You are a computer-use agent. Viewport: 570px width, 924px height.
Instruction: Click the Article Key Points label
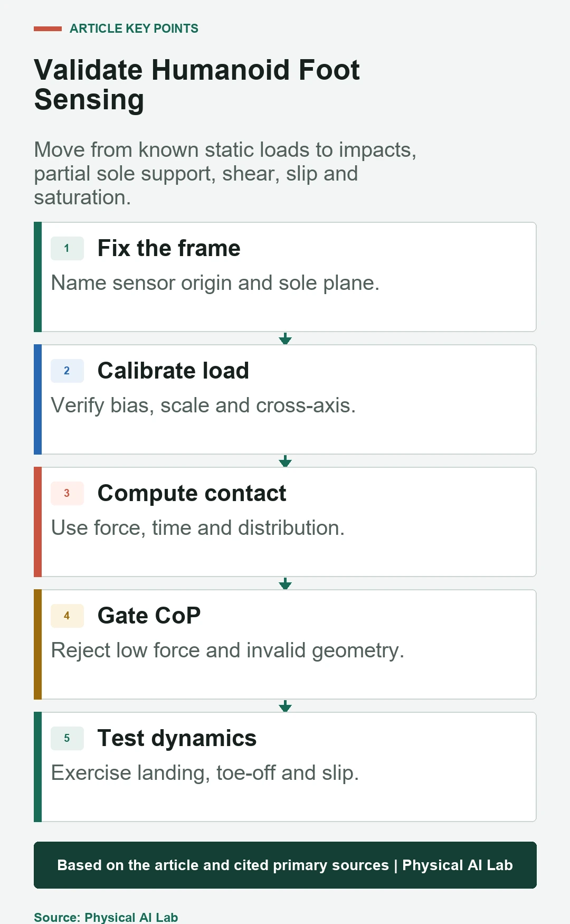(x=134, y=29)
